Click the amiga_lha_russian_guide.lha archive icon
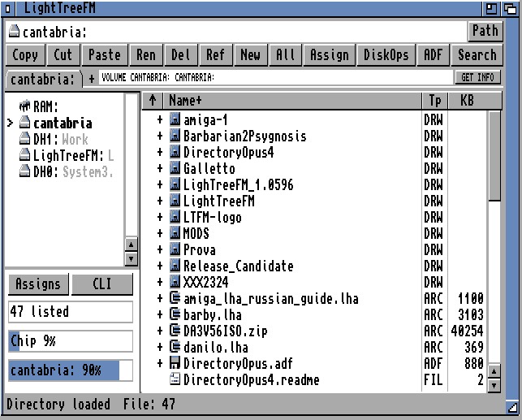Viewport: 522px width, 420px height. click(x=175, y=298)
